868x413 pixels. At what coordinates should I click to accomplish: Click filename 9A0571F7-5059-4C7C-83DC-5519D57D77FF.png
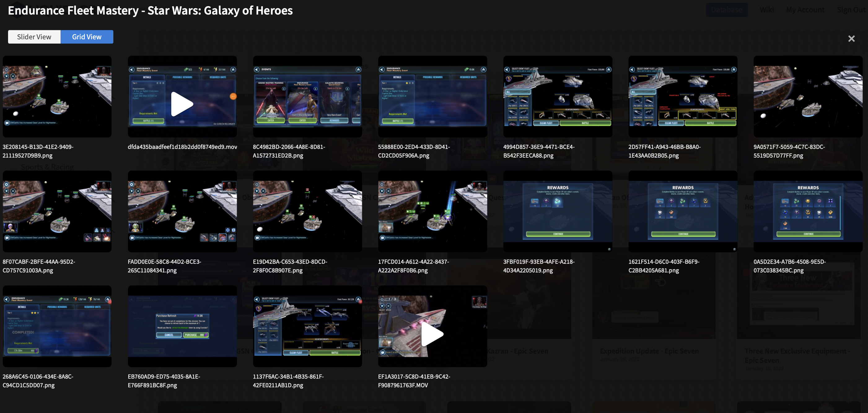click(x=789, y=151)
